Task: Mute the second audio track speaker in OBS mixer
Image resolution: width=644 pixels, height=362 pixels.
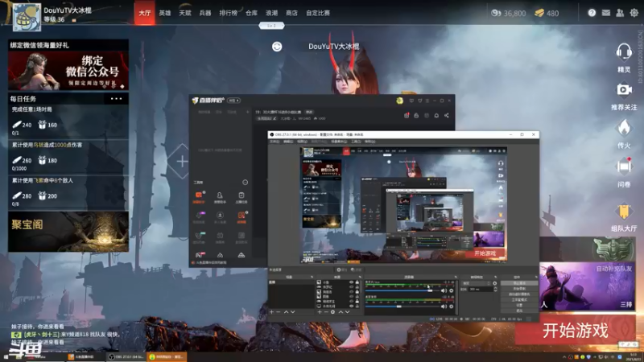Action: [444, 306]
